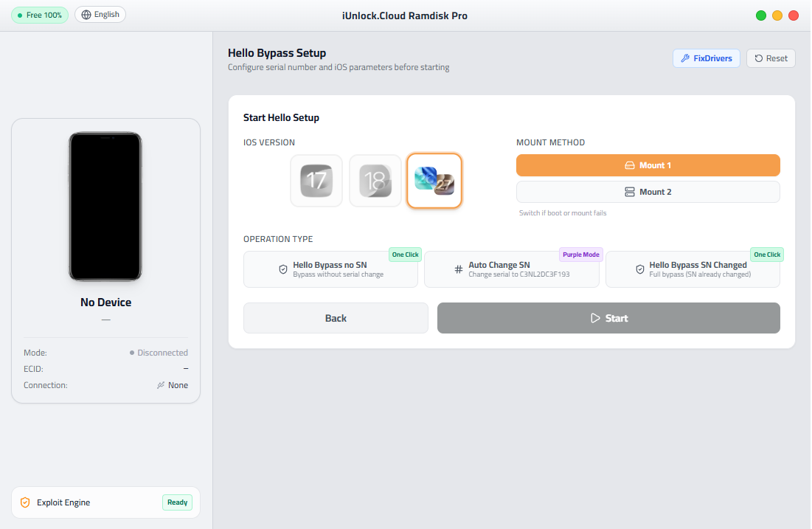Image resolution: width=812 pixels, height=529 pixels.
Task: Click the OPERATION TYPE section label
Action: (278, 239)
